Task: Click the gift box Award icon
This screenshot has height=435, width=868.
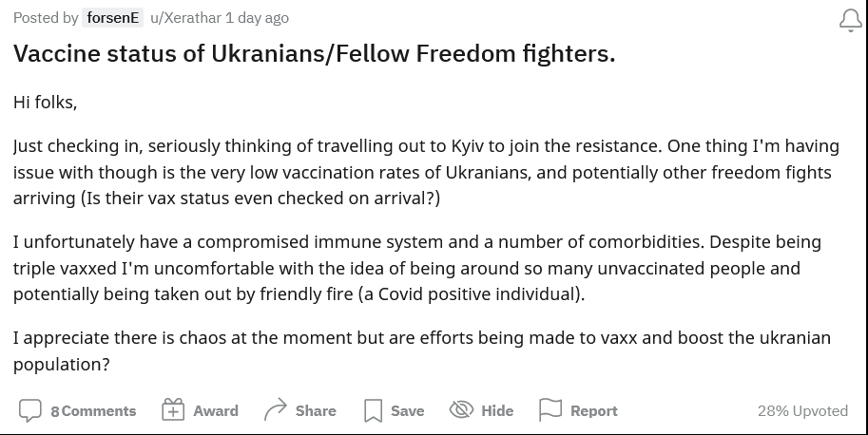Action: (173, 410)
